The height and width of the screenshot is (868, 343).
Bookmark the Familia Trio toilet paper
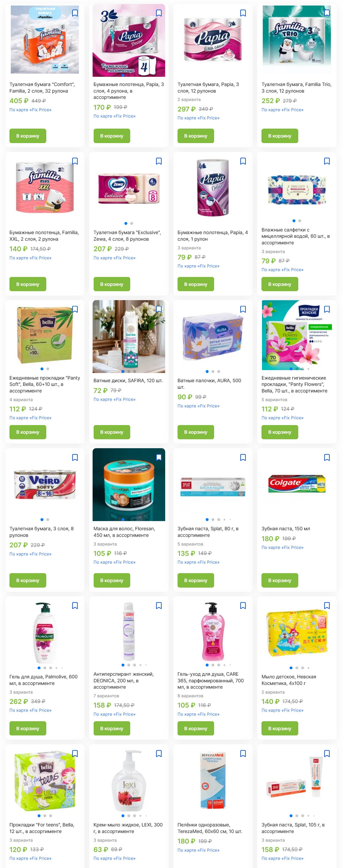point(327,13)
